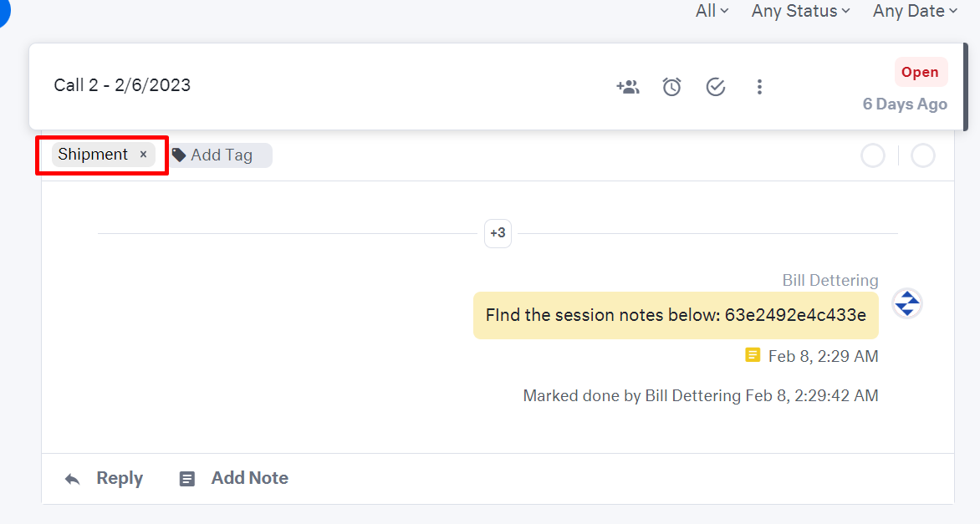Open the Any Status dropdown

pyautogui.click(x=800, y=11)
